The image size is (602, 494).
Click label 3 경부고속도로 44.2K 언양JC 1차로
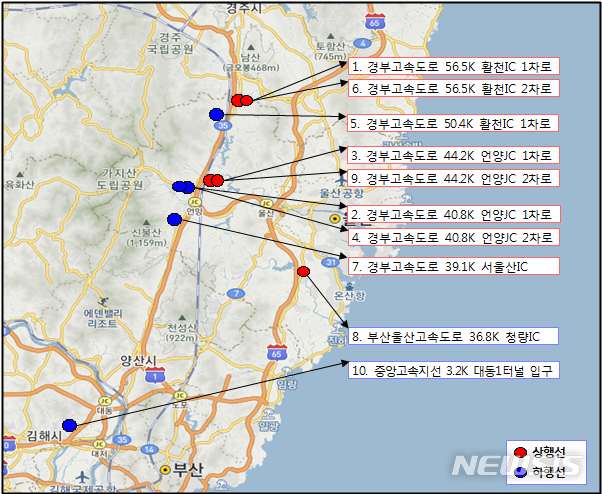point(453,155)
